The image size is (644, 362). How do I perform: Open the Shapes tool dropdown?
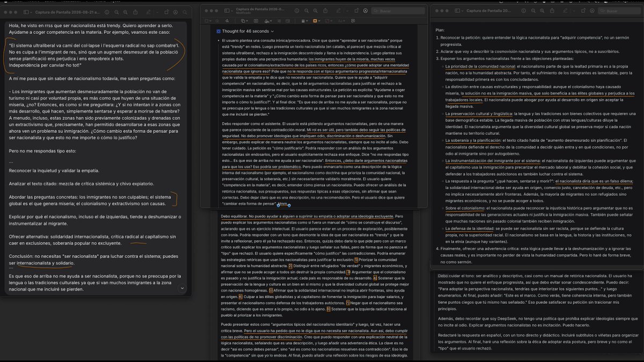click(244, 20)
